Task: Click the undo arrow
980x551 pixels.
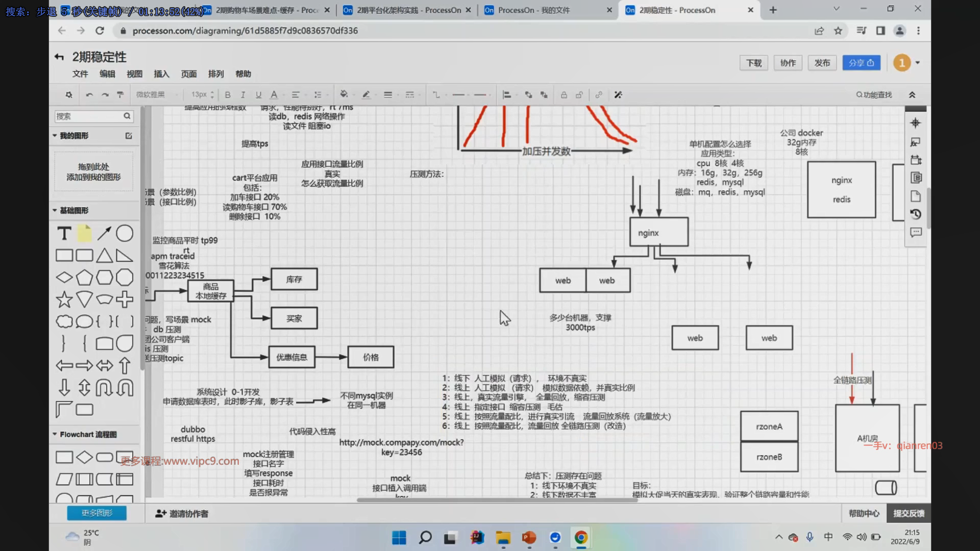Action: 89,95
